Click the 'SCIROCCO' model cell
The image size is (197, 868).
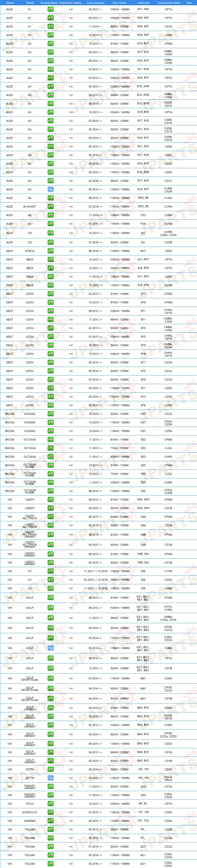tap(30, 813)
